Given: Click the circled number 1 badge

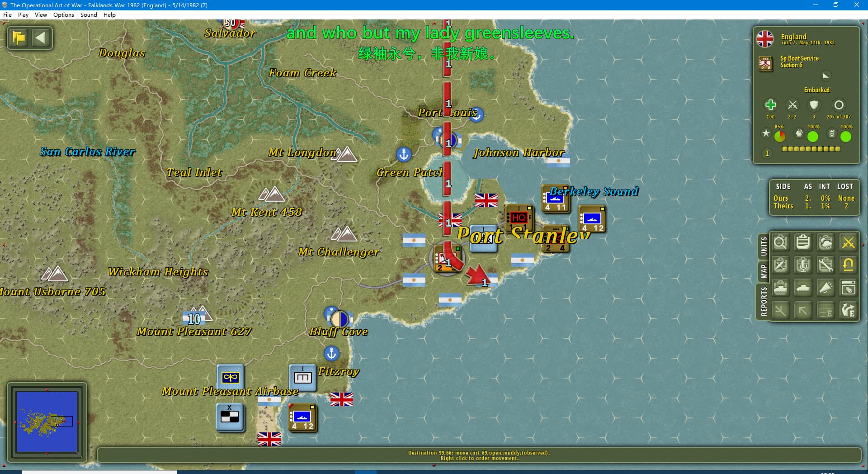Looking at the screenshot, I should 767,153.
